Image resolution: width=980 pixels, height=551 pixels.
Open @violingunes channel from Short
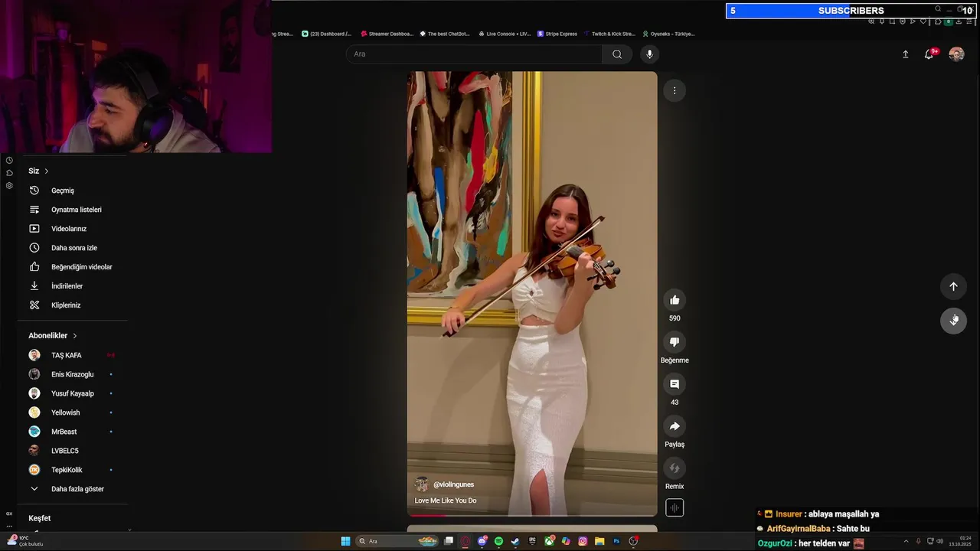pos(453,484)
